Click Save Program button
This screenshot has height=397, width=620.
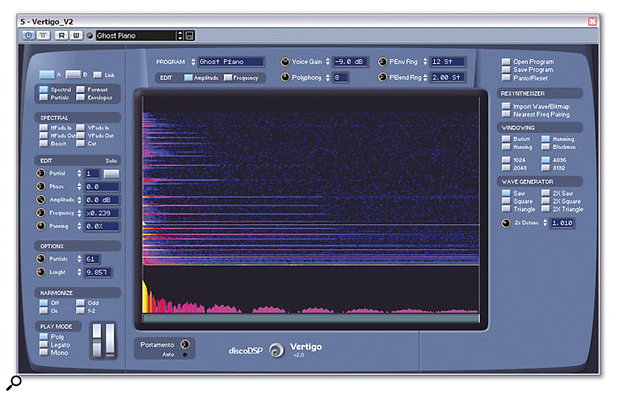(506, 70)
